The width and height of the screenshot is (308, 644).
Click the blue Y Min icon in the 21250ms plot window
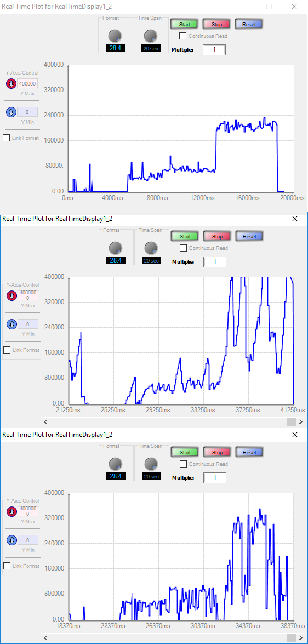(11, 324)
